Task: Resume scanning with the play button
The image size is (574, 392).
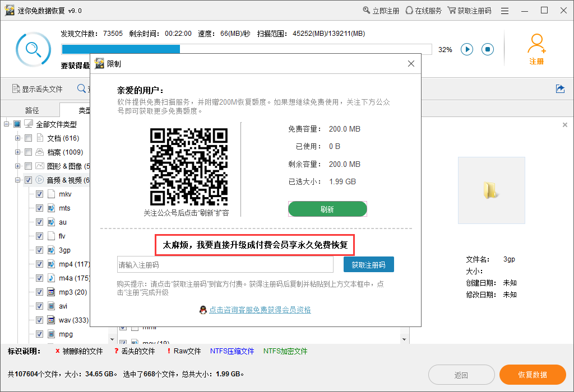Action: click(467, 49)
